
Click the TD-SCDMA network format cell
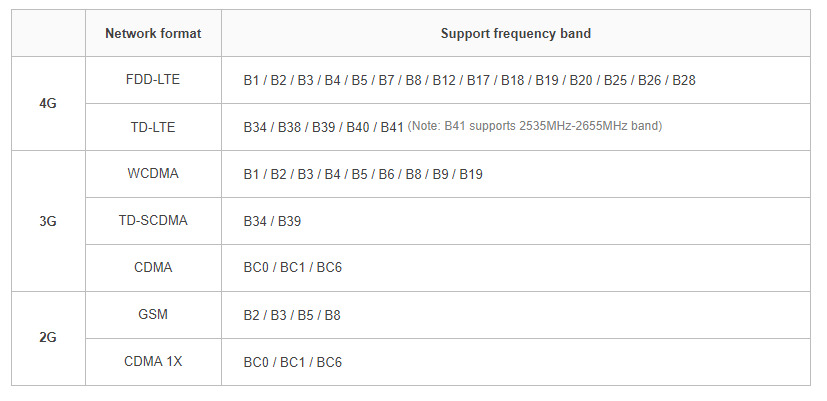[153, 221]
